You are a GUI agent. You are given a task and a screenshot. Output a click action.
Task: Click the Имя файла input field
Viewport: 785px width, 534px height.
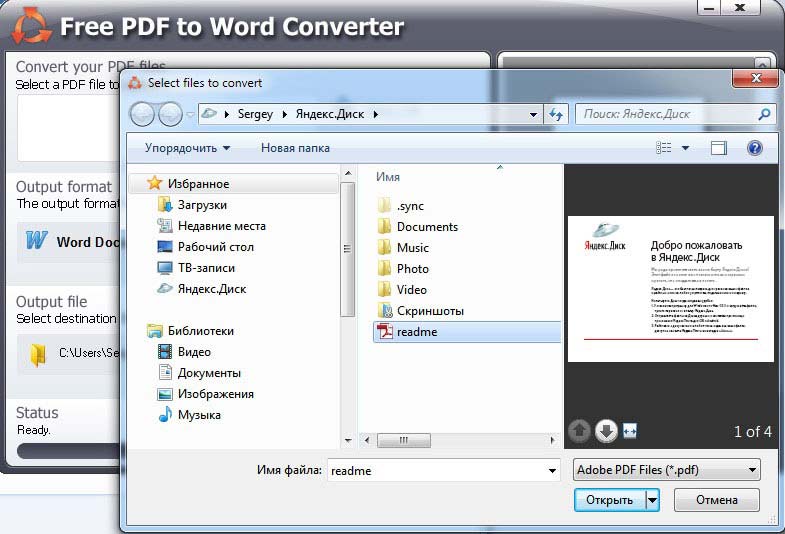click(436, 470)
